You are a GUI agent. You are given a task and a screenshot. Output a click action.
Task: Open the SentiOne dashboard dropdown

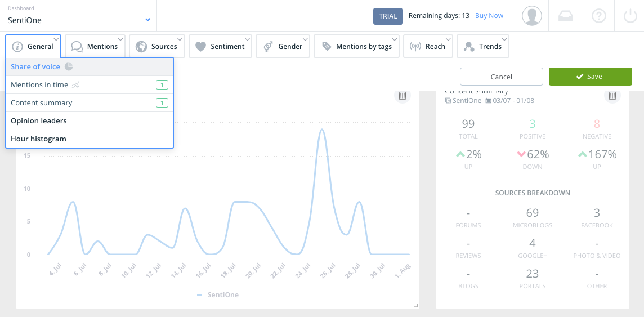point(79,16)
